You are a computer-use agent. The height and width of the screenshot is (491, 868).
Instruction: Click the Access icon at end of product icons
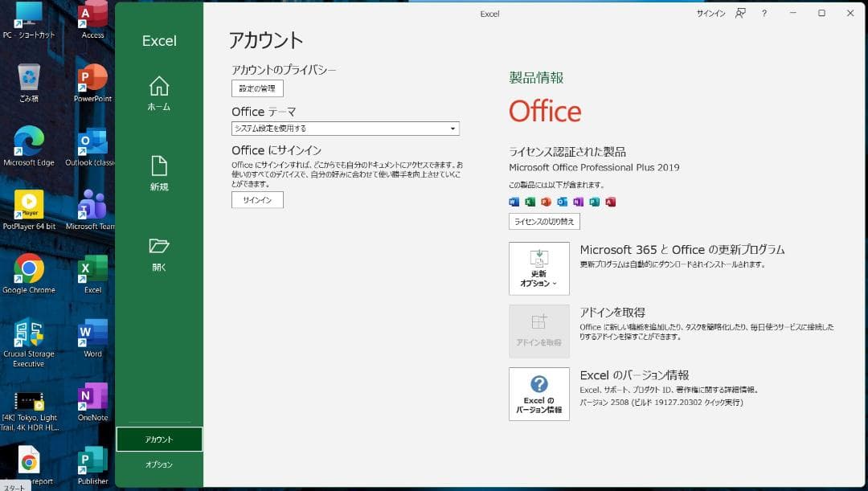pos(610,203)
